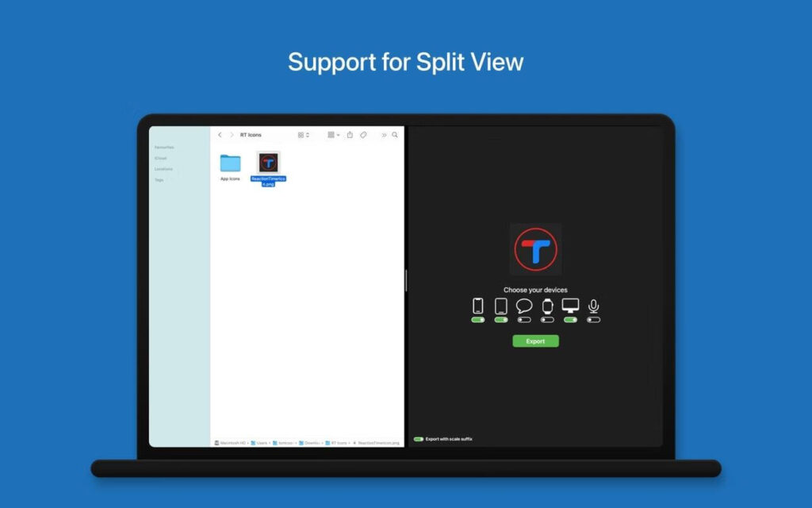This screenshot has width=812, height=508.
Task: Open the App Icons folder
Action: pyautogui.click(x=231, y=164)
